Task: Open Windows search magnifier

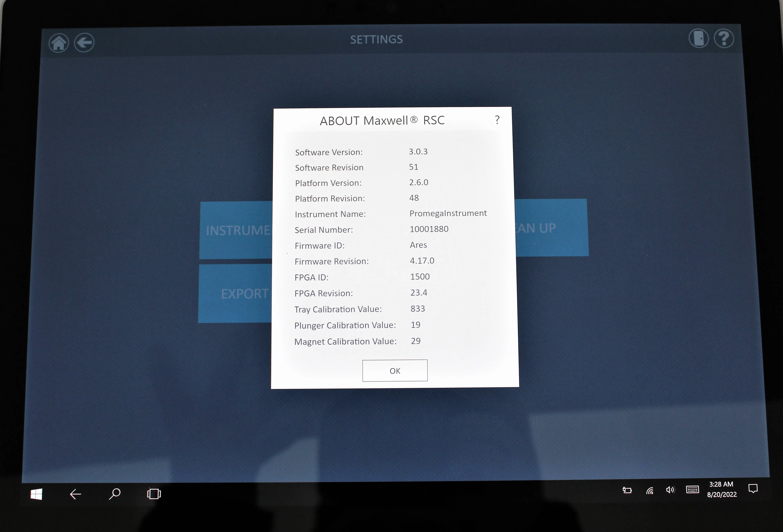Action: pyautogui.click(x=114, y=494)
